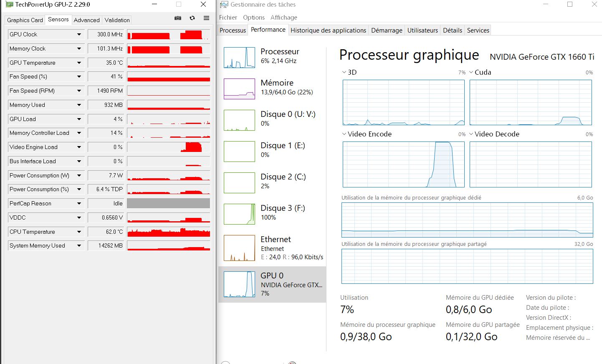Open the Validation tab in GPU-Z
602x364 pixels.
117,20
